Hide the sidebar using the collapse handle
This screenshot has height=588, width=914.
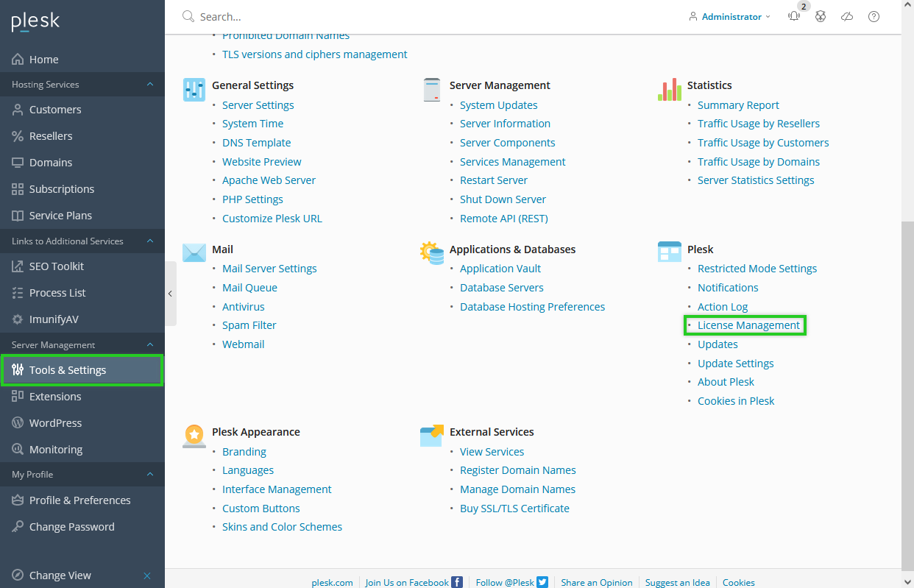click(170, 293)
